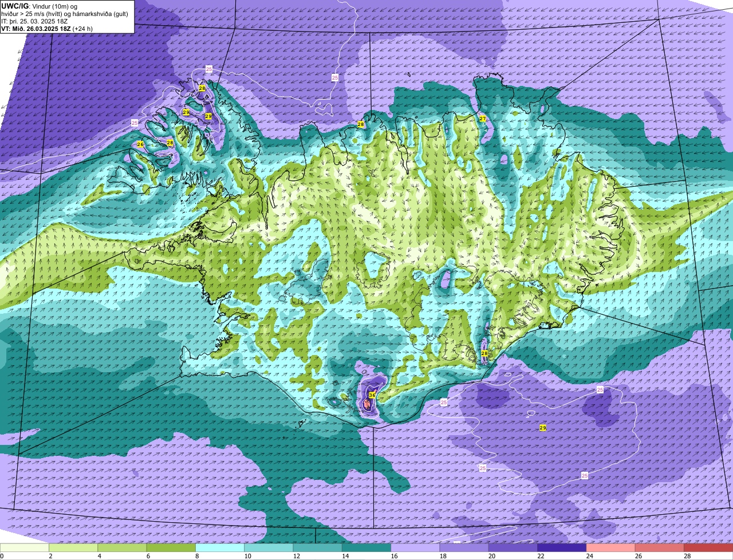The width and height of the screenshot is (733, 560).
Task: Pick the 20–22 m/s violet legend swatch
Action: tap(513, 547)
